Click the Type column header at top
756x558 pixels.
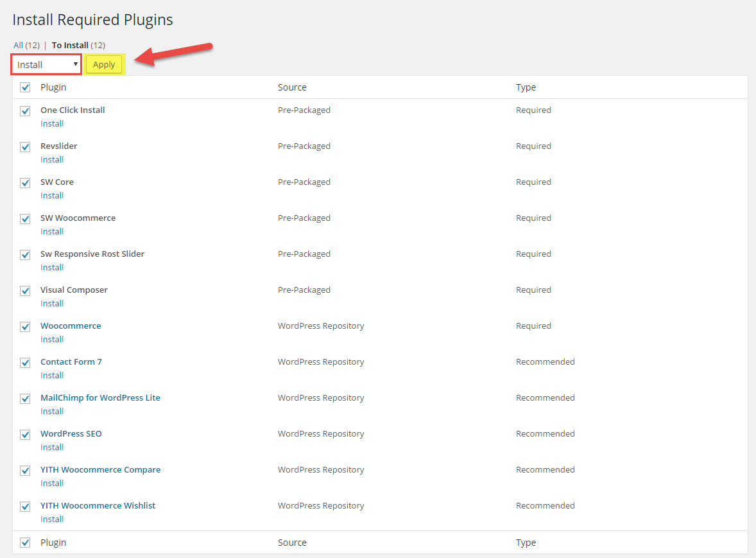pos(526,87)
